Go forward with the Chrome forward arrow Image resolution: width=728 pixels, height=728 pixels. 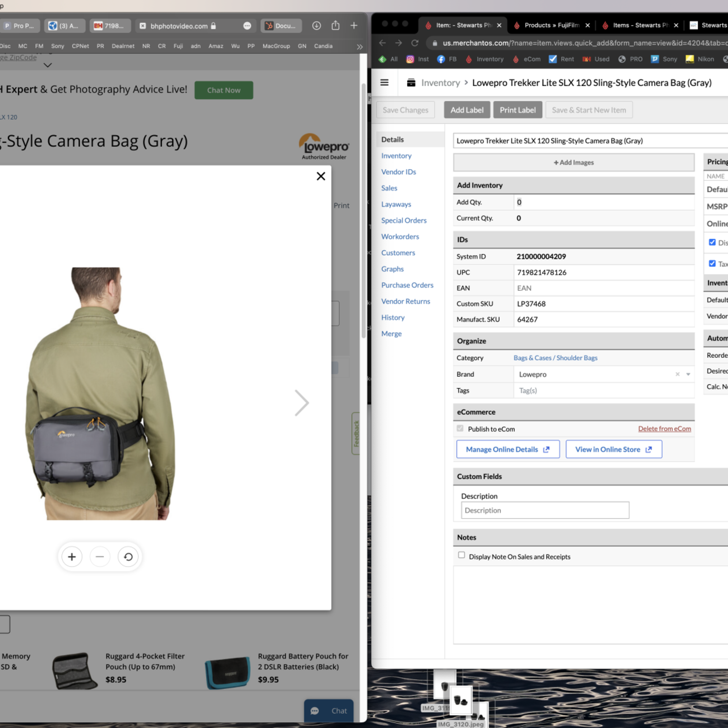point(398,43)
